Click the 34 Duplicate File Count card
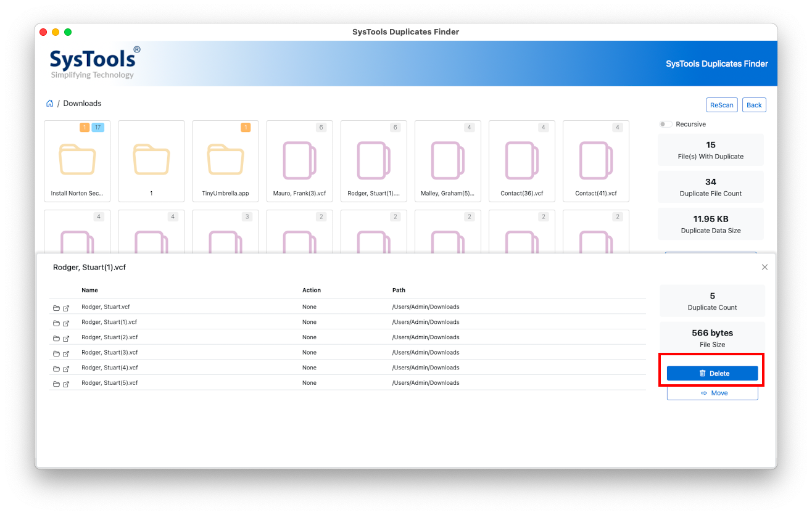This screenshot has height=515, width=812. [711, 187]
